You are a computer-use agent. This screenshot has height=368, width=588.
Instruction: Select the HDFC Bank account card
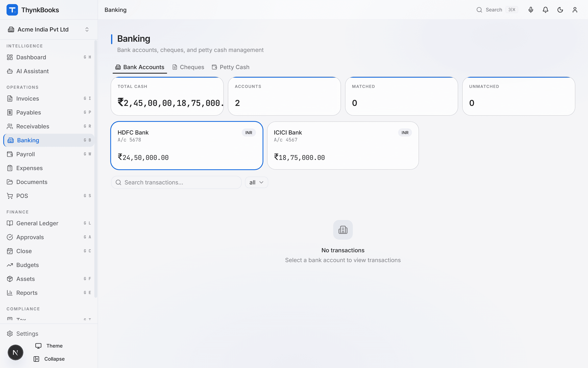[x=187, y=146]
